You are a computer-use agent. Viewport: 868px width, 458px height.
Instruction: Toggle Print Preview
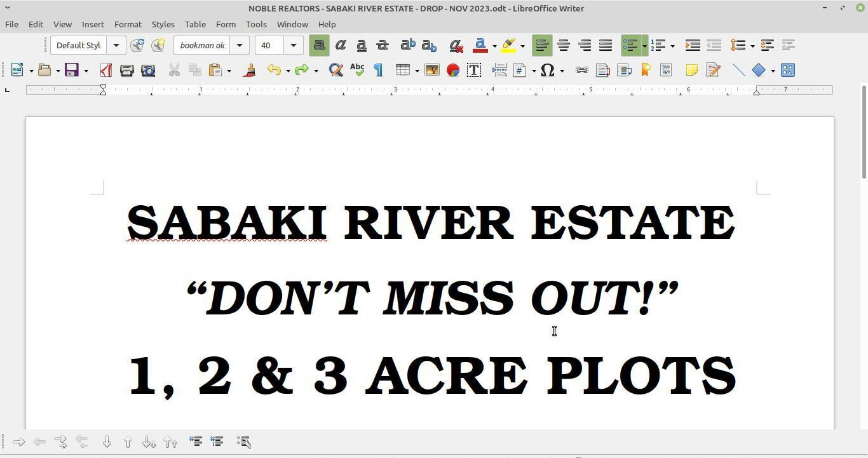(148, 70)
